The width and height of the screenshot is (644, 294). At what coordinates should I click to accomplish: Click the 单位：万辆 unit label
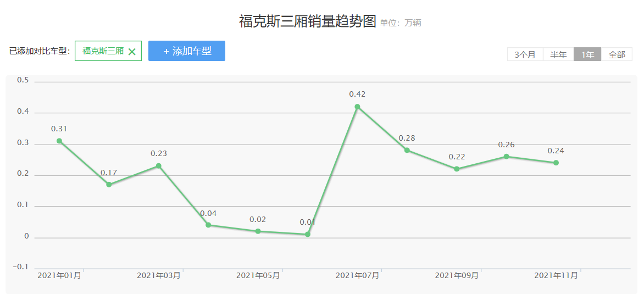tap(401, 23)
